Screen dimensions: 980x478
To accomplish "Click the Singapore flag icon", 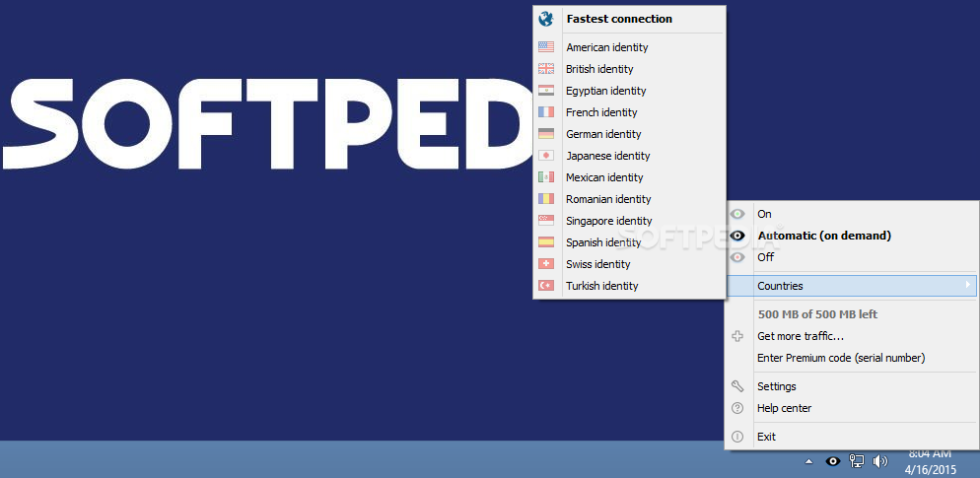I will coord(545,221).
